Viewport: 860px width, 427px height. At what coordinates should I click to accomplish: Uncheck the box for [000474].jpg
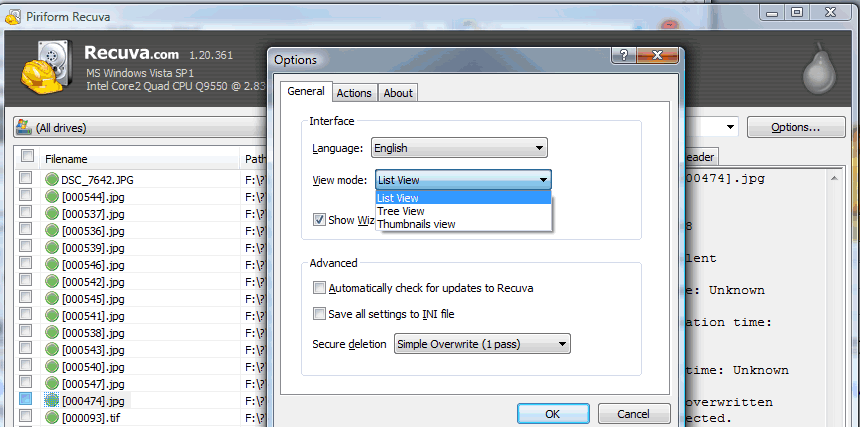(26, 399)
